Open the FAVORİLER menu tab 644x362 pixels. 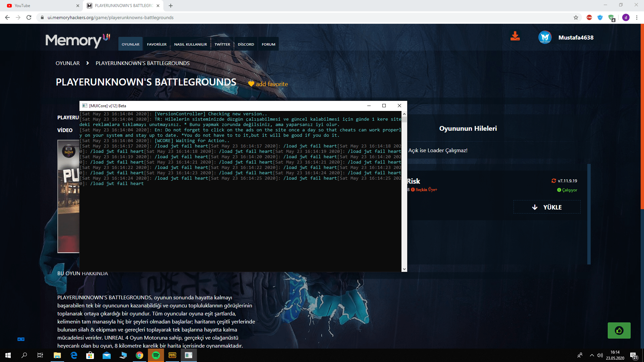[157, 44]
